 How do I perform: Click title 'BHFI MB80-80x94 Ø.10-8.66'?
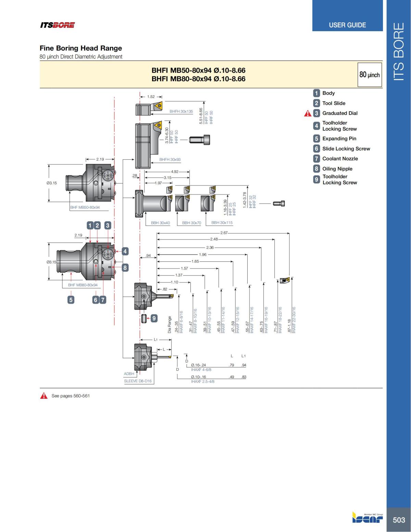[x=198, y=79]
